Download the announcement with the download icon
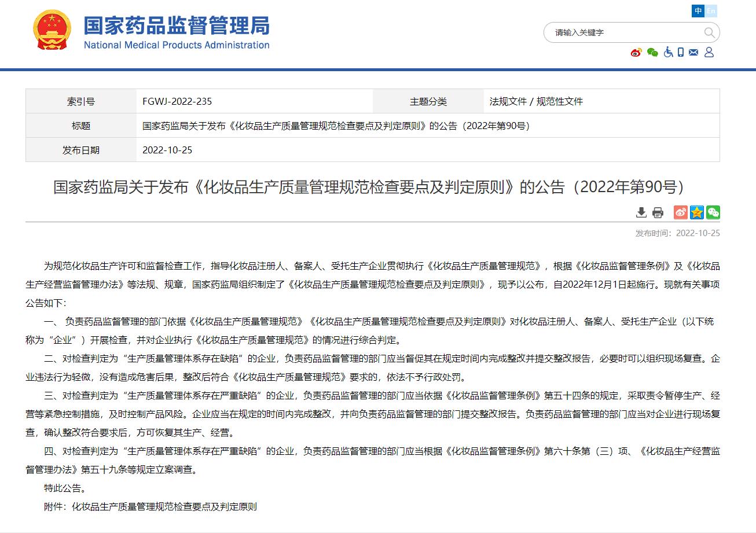The height and width of the screenshot is (533, 756). [641, 212]
